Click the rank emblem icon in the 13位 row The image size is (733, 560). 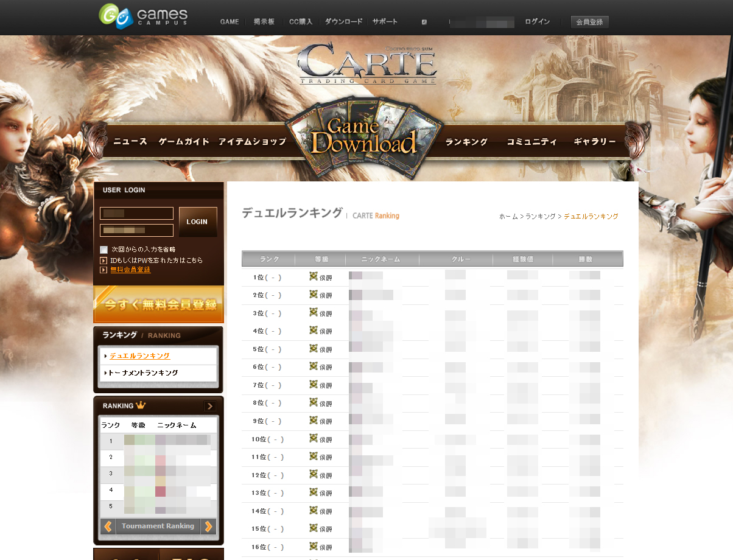click(313, 492)
